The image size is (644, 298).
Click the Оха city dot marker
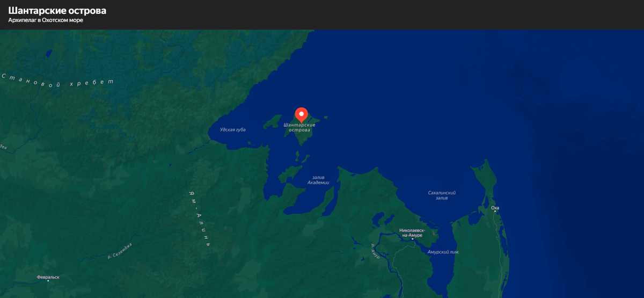point(495,212)
